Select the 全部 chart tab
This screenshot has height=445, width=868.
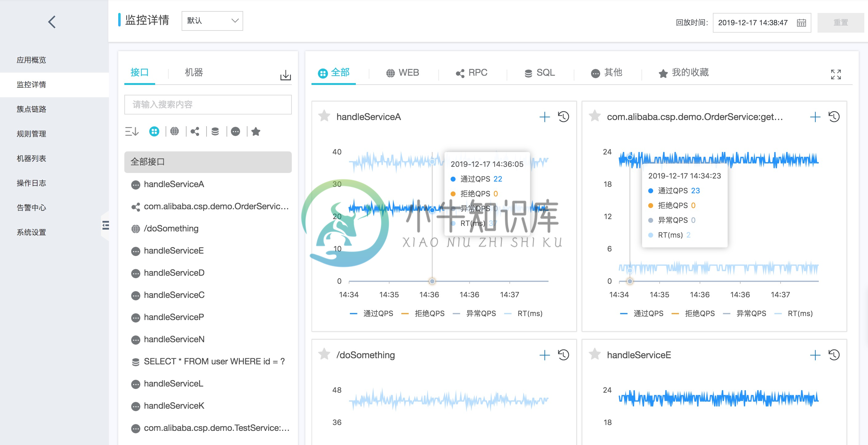pos(334,73)
